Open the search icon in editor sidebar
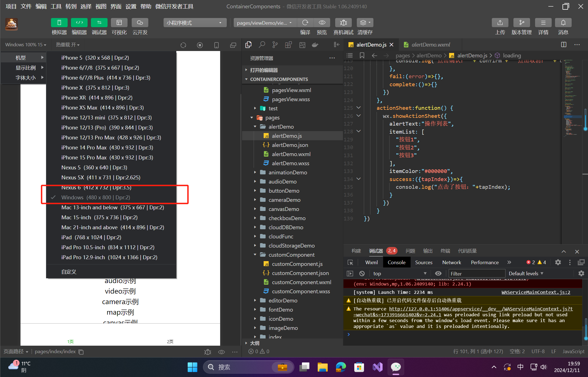Image resolution: width=588 pixels, height=377 pixels. 262,45
